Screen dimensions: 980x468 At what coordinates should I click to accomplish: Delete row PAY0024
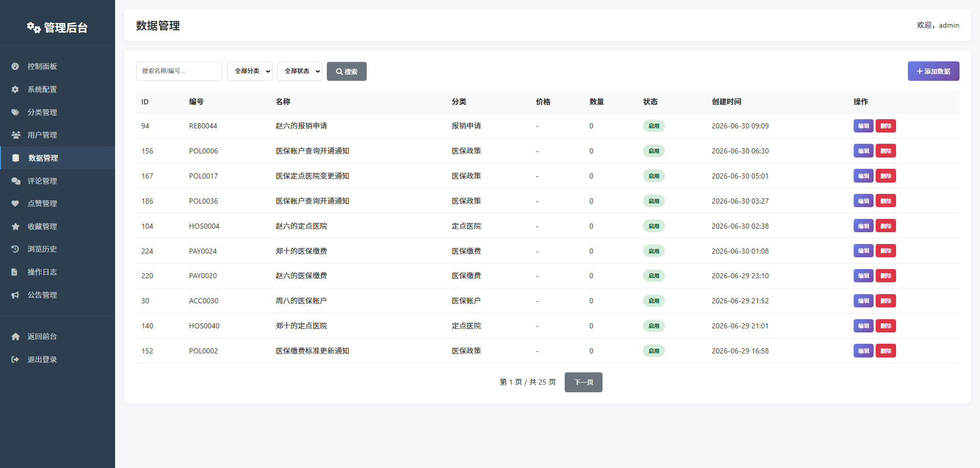pos(886,251)
